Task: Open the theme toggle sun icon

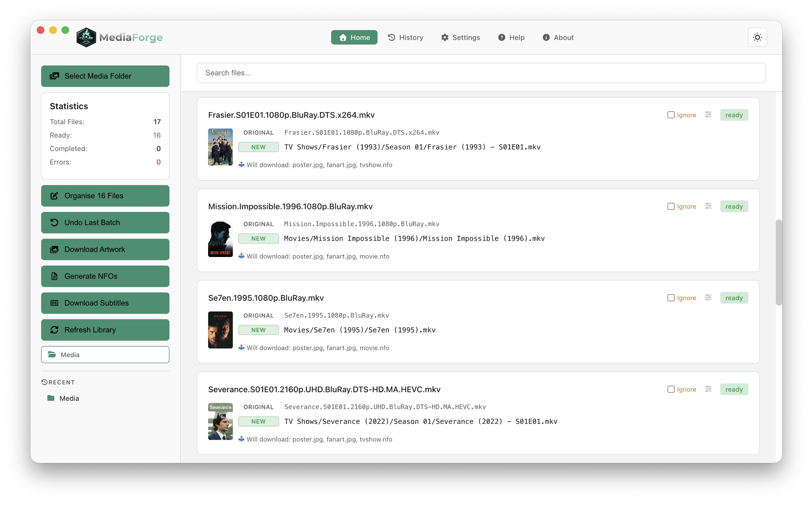Action: [757, 37]
